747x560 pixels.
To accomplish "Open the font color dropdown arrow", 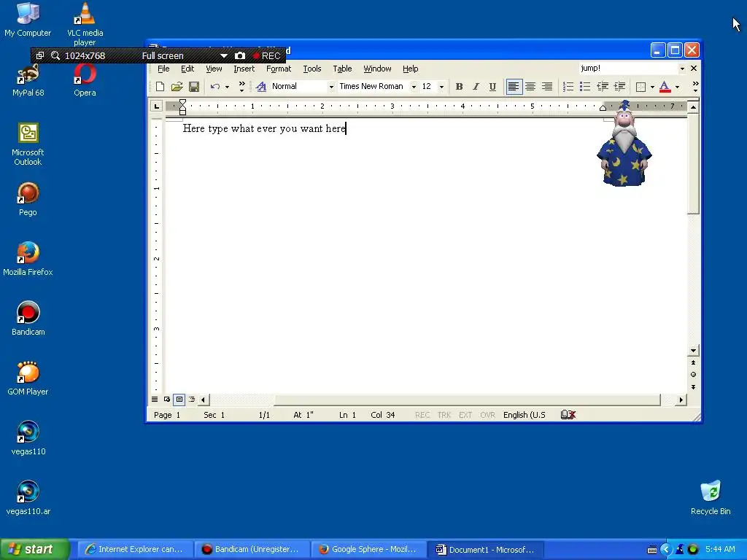I will [678, 87].
